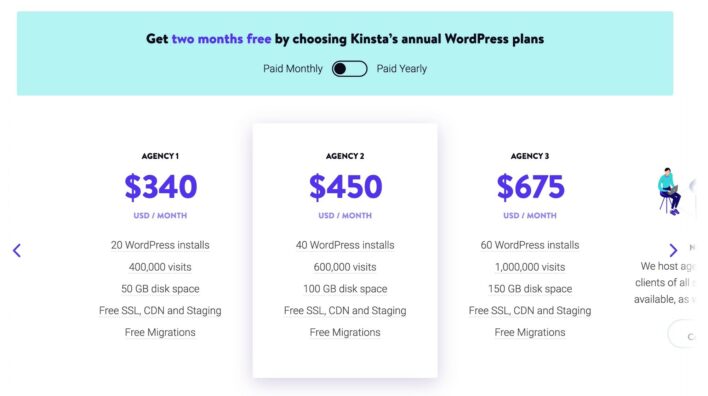The image size is (708, 396).
Task: Click the $340 price on Agency 1
Action: coord(161,186)
